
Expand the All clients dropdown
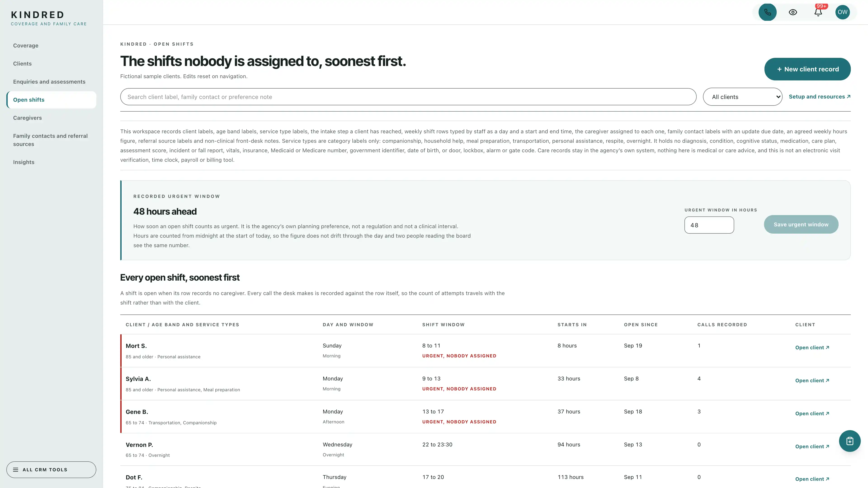742,97
